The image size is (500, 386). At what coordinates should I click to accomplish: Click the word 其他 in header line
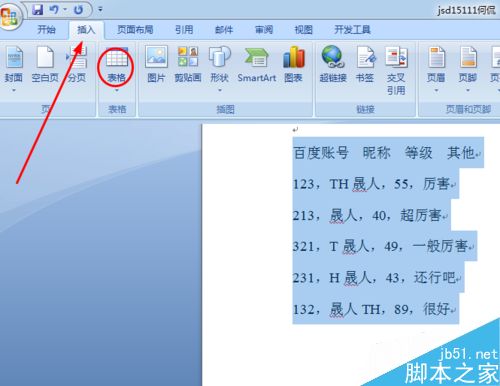pyautogui.click(x=461, y=153)
